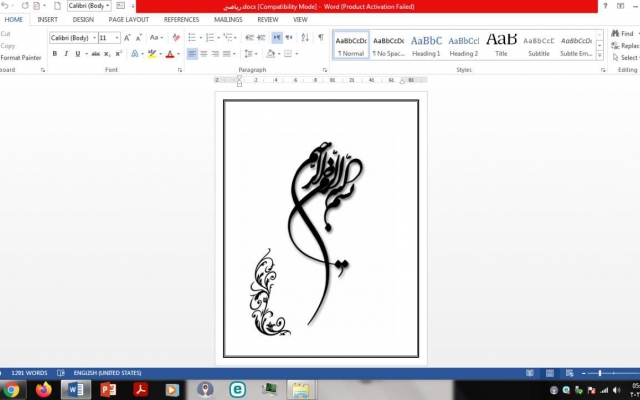The image size is (640, 400).
Task: Click the Grow Font icon
Action: click(x=127, y=38)
